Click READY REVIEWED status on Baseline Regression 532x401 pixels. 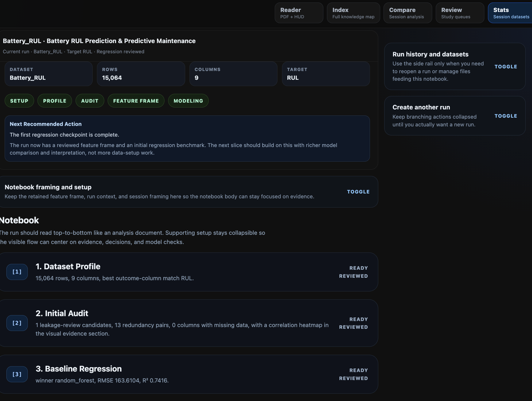pos(353,374)
